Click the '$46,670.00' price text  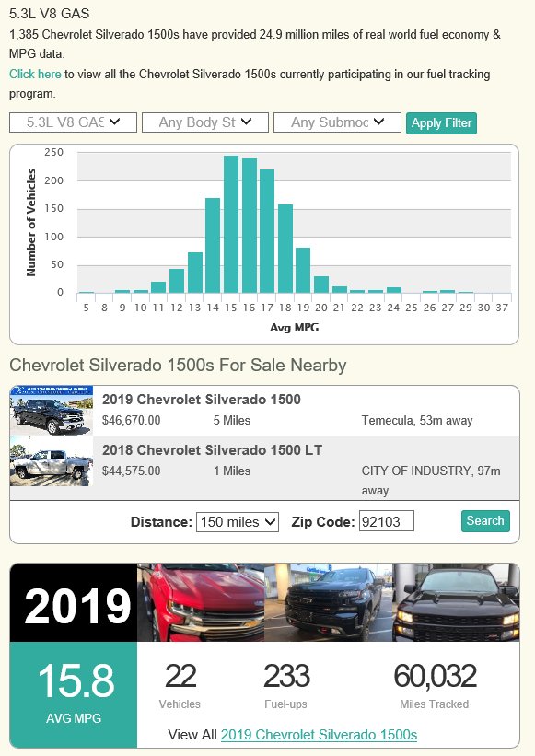tap(131, 421)
